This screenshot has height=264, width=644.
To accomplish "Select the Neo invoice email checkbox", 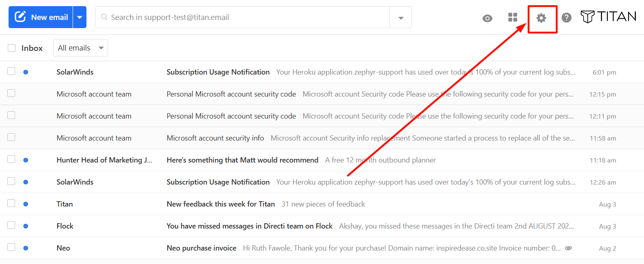I will pyautogui.click(x=11, y=247).
